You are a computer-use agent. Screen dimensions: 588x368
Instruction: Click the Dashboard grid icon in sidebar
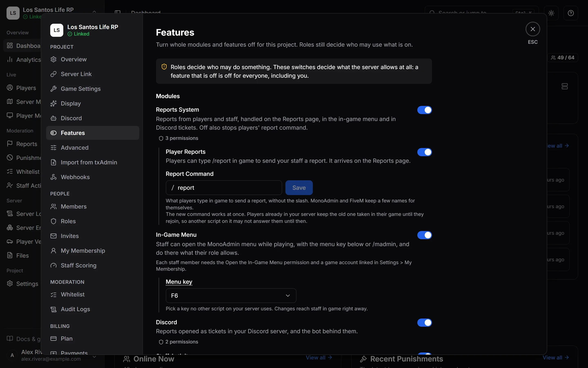point(10,46)
